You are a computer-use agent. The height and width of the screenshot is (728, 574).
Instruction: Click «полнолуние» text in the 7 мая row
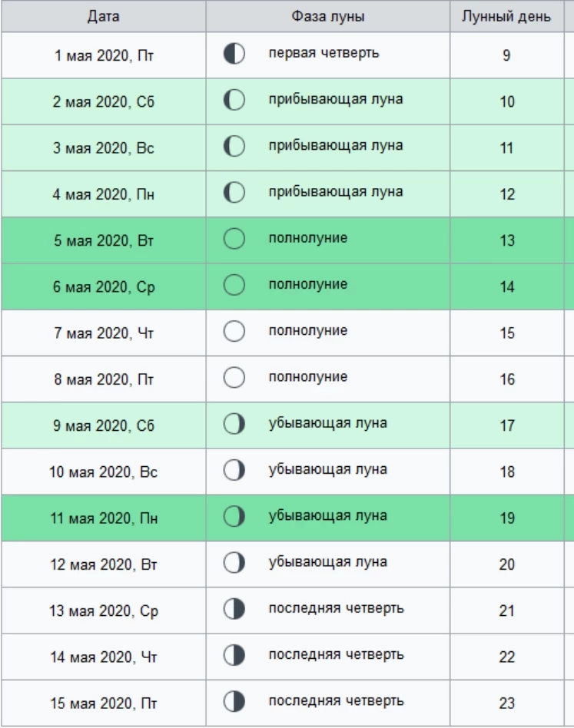click(x=308, y=331)
